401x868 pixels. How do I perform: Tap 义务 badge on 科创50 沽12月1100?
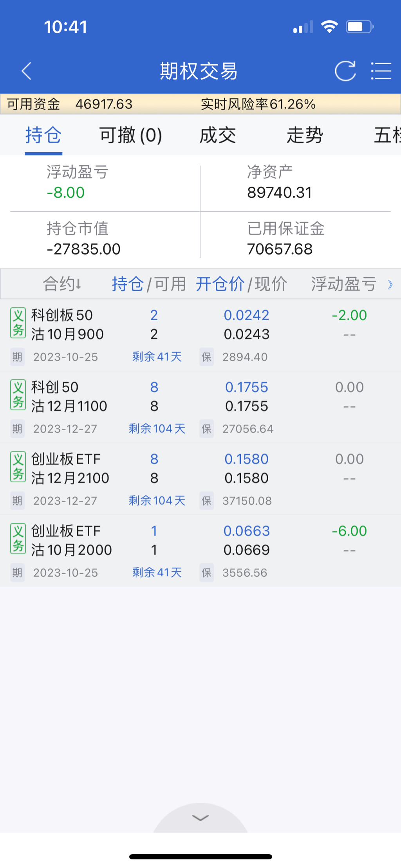pyautogui.click(x=18, y=395)
